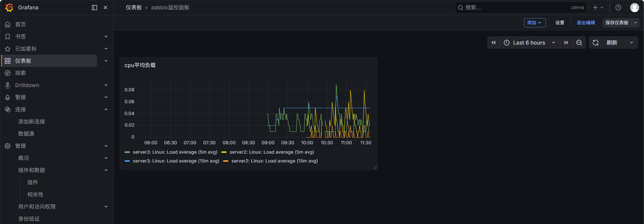This screenshot has height=224, width=644.
Task: Click the 保存仪表板 button
Action: coord(617,23)
